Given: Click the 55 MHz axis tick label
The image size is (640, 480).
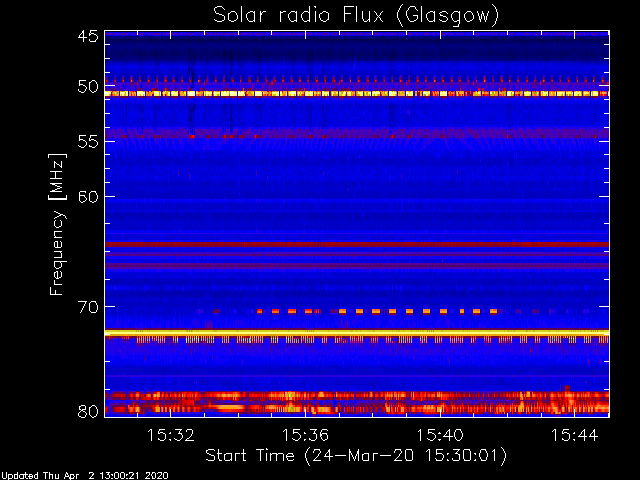Looking at the screenshot, I should tap(88, 142).
